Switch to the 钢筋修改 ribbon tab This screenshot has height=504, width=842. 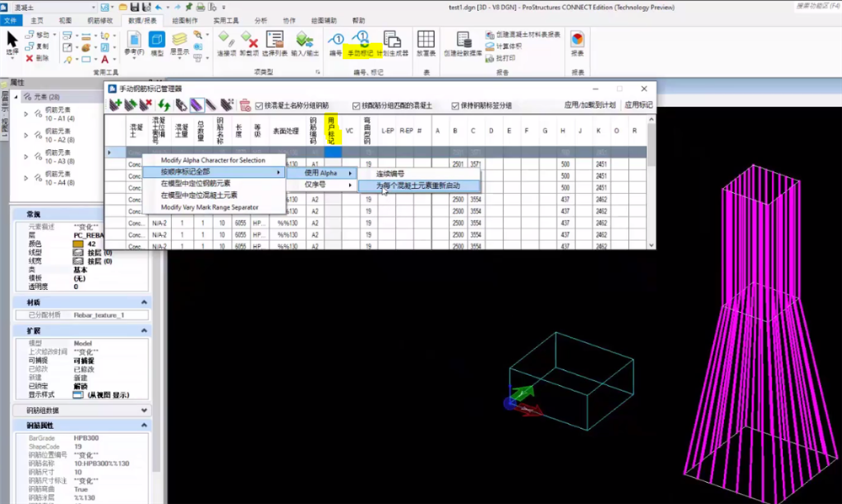point(100,20)
